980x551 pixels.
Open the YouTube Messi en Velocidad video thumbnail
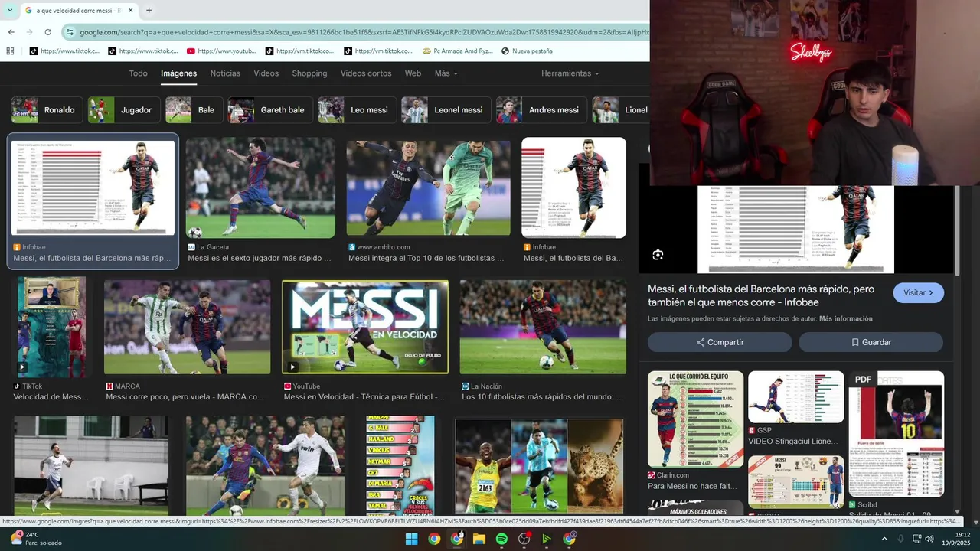pyautogui.click(x=365, y=327)
